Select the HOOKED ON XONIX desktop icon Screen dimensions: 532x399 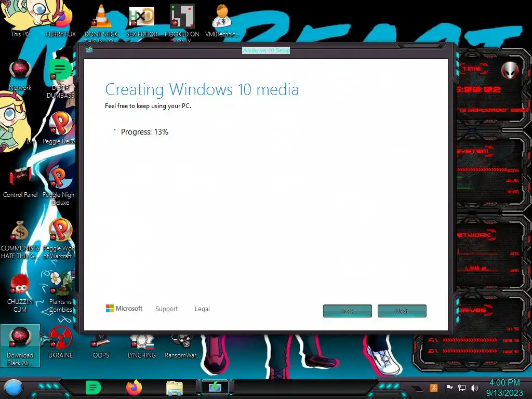coord(182,21)
